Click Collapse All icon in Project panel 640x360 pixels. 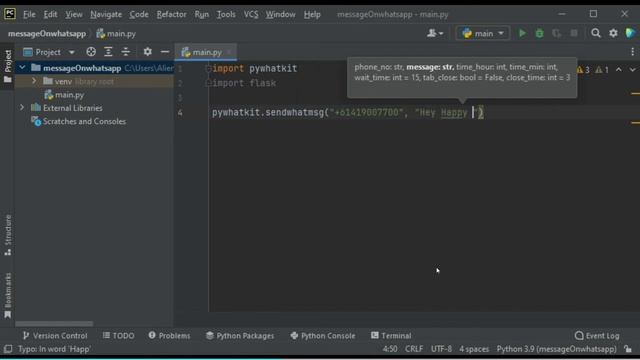[126, 52]
